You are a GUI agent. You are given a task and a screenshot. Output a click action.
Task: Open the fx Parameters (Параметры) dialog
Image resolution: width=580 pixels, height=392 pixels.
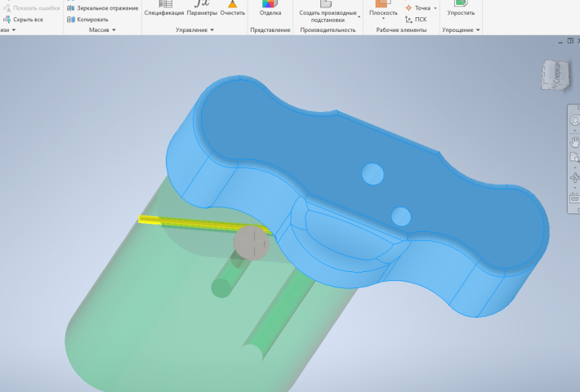pyautogui.click(x=202, y=8)
